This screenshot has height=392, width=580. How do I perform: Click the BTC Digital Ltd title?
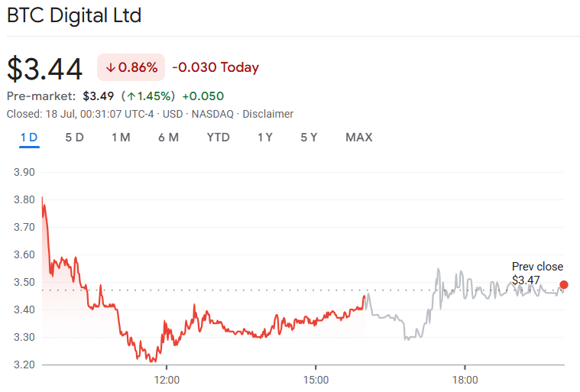(74, 15)
